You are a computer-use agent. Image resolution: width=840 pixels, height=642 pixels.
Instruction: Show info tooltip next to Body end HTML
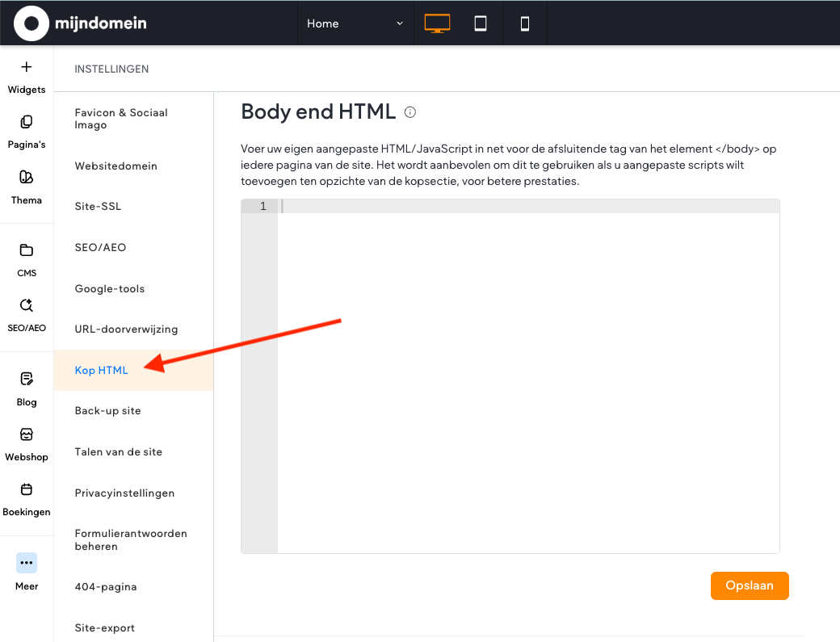pos(410,112)
